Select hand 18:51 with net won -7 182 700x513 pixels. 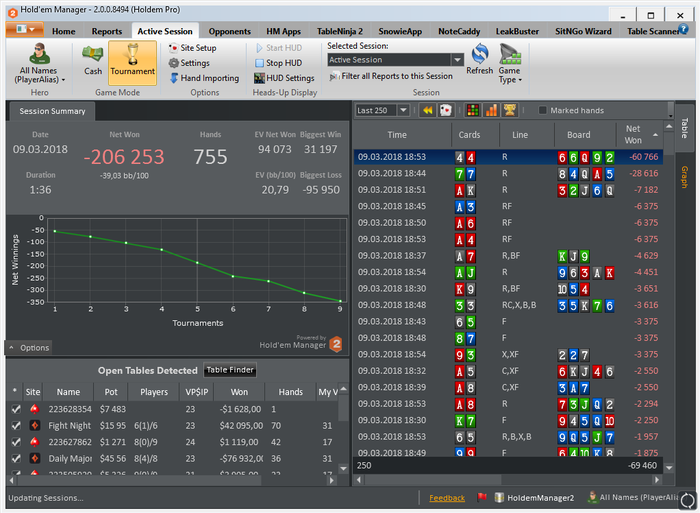point(508,190)
